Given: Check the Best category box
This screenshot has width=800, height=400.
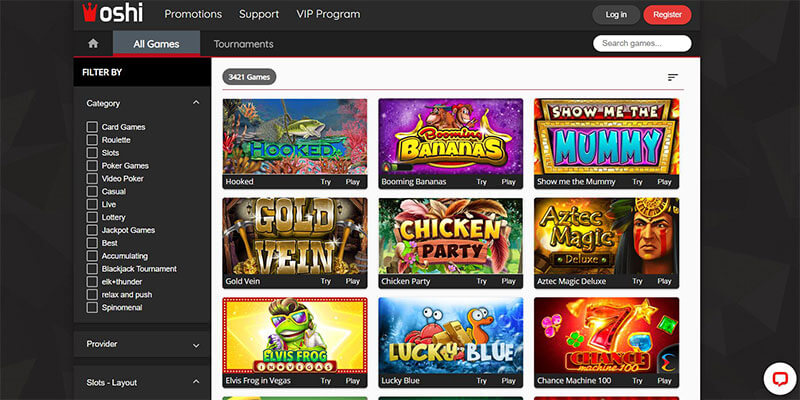Looking at the screenshot, I should (92, 243).
